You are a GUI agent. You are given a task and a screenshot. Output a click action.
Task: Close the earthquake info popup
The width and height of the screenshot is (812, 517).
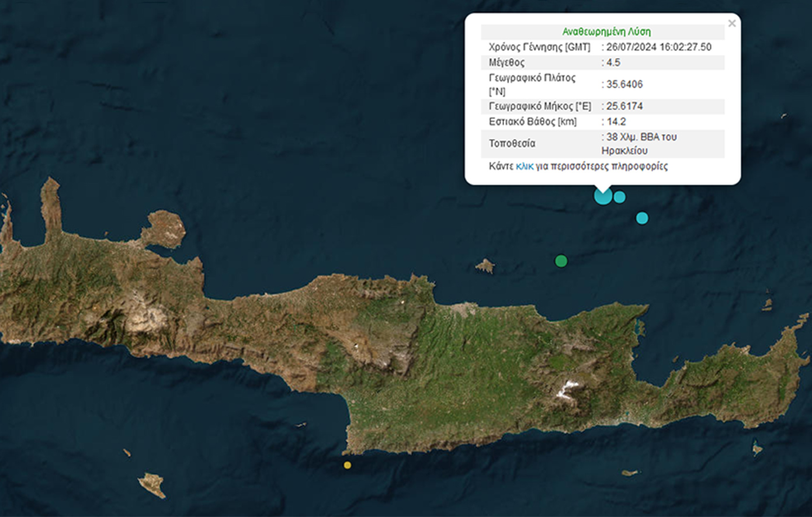[x=731, y=23]
